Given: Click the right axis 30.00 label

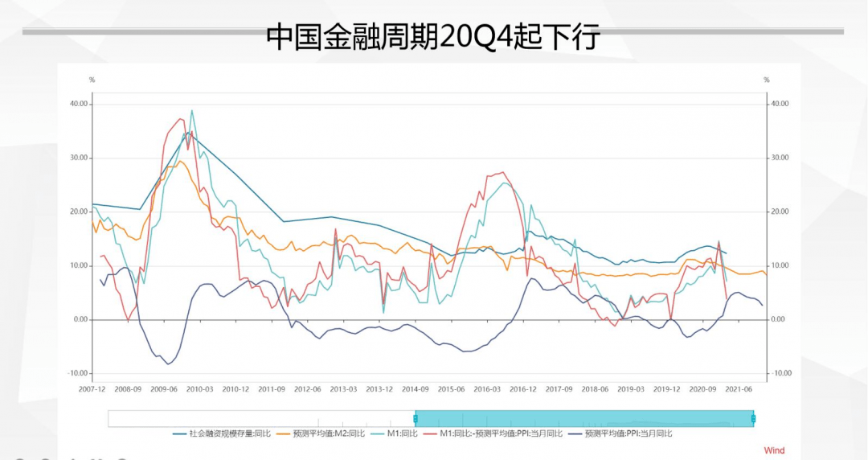Looking at the screenshot, I should pyautogui.click(x=780, y=158).
